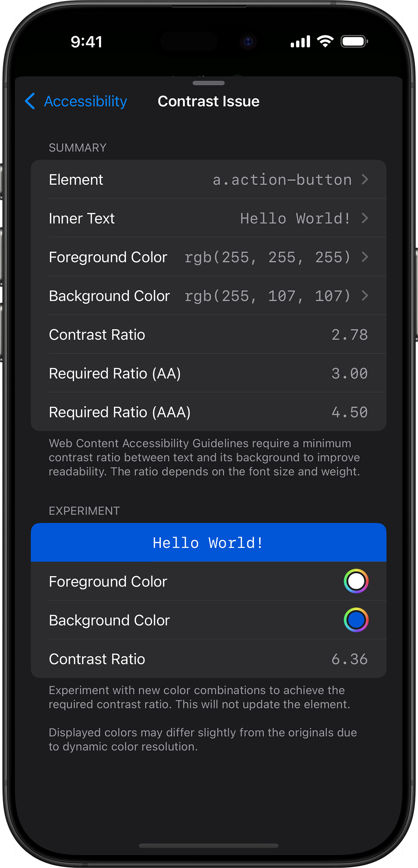Tap the sheet grabber handle
This screenshot has width=418, height=868.
pyautogui.click(x=209, y=83)
